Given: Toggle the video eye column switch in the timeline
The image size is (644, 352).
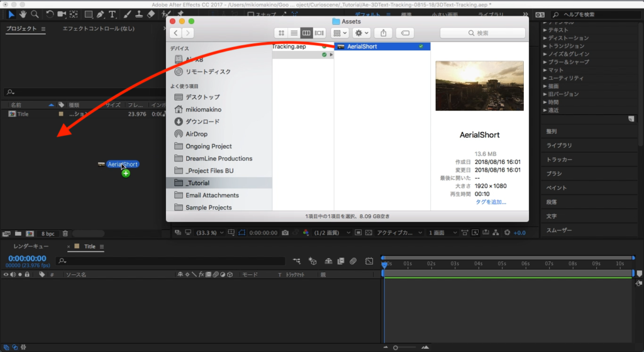Looking at the screenshot, I should pyautogui.click(x=6, y=275).
